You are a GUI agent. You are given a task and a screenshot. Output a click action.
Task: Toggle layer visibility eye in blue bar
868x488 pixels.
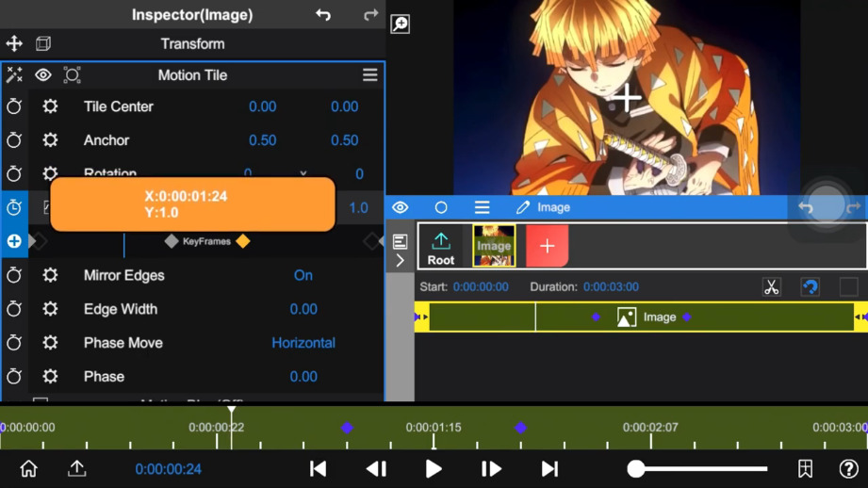[x=401, y=207]
